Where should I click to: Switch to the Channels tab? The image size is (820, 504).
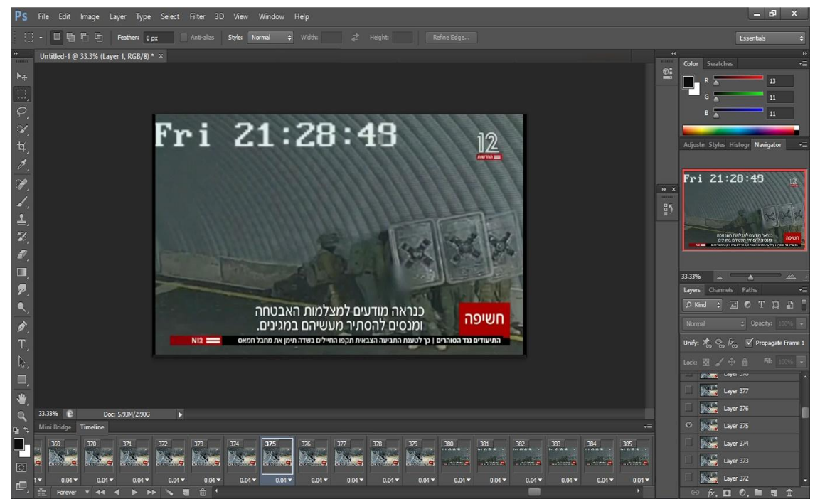coord(721,290)
